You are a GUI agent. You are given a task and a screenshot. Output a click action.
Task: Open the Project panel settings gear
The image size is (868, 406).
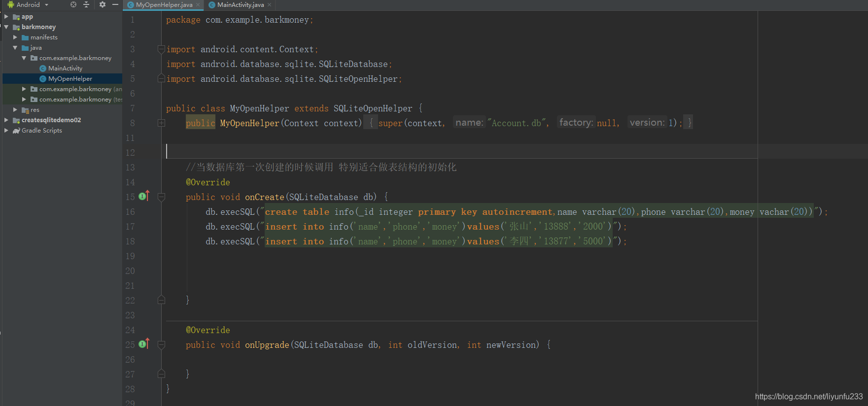click(102, 4)
